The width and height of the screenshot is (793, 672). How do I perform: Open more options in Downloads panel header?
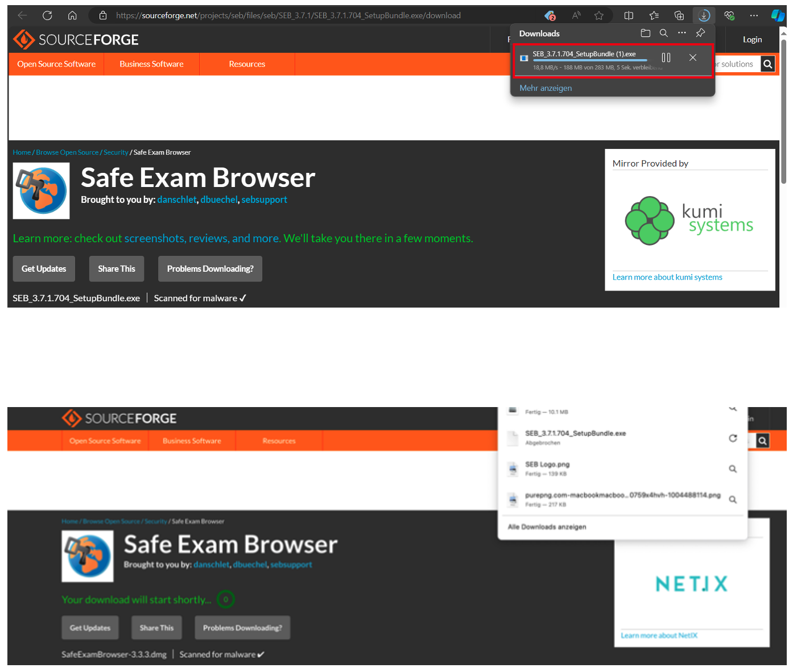pyautogui.click(x=682, y=33)
